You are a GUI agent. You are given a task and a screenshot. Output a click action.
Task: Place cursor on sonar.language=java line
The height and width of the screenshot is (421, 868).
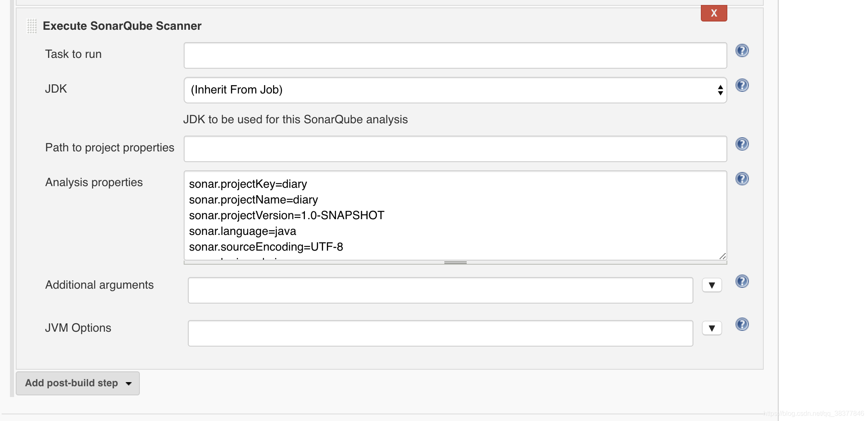242,231
